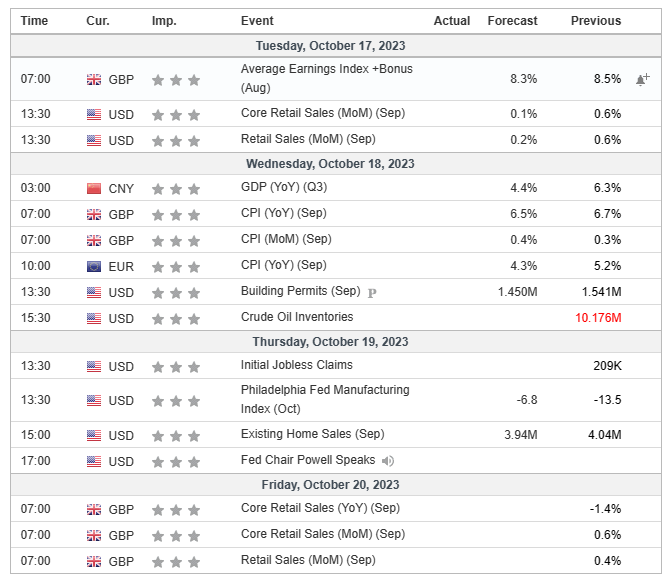Viewport: 668px width, 581px height.
Task: Click the speaker icon beside Powell Speaks
Action: coord(388,461)
